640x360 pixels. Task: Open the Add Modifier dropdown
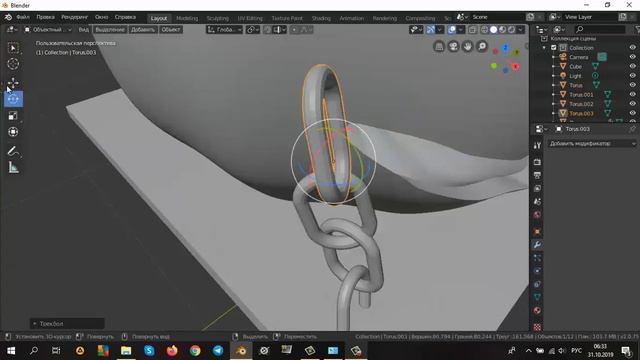[x=592, y=144]
